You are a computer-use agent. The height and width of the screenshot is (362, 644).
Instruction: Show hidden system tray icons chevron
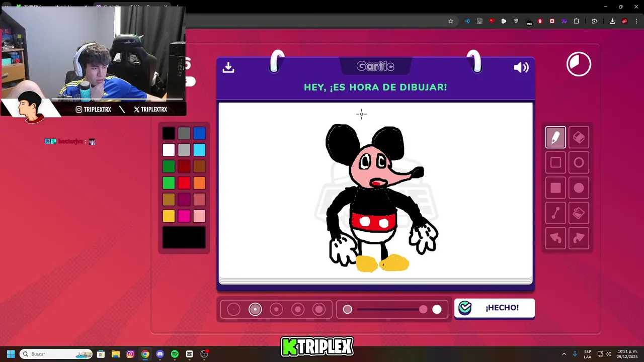pyautogui.click(x=564, y=354)
